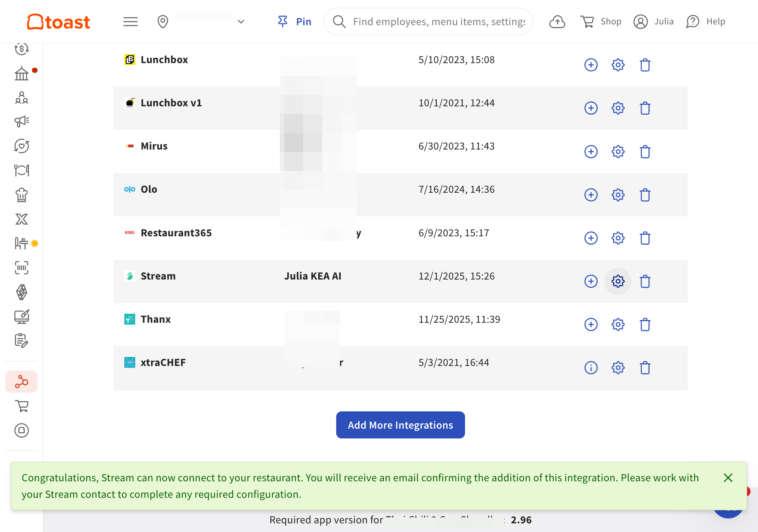The height and width of the screenshot is (532, 758).
Task: Focus the Find employees search field
Action: point(428,22)
